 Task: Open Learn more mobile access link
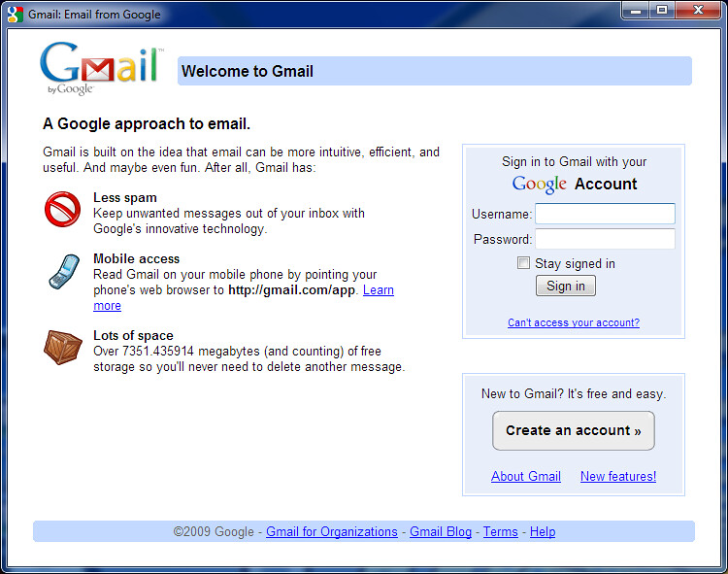tap(379, 289)
